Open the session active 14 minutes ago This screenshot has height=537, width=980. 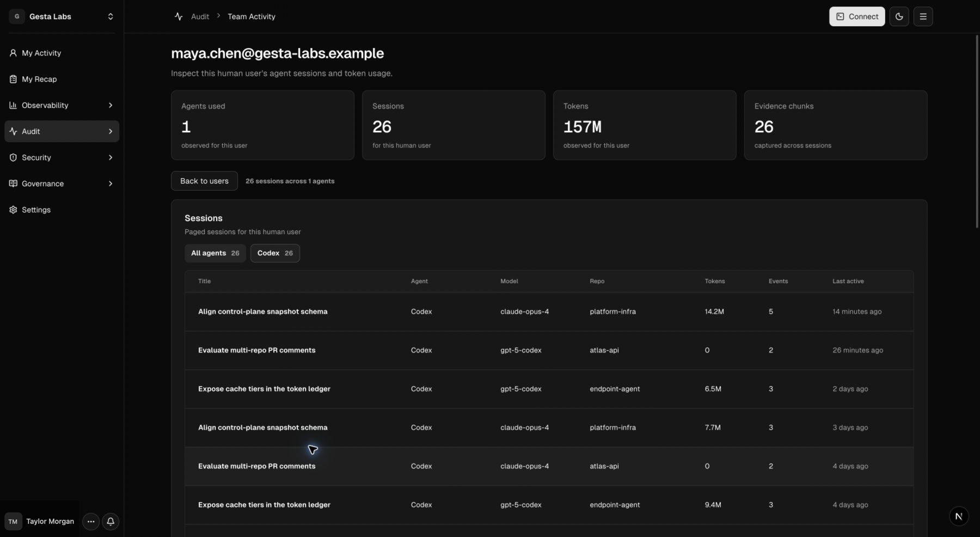point(549,312)
